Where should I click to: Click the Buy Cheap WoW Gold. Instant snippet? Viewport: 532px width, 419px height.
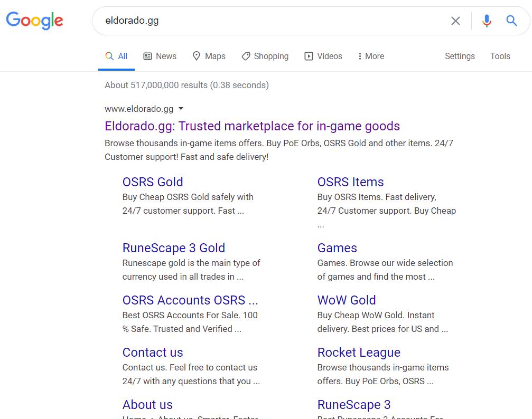point(382,322)
